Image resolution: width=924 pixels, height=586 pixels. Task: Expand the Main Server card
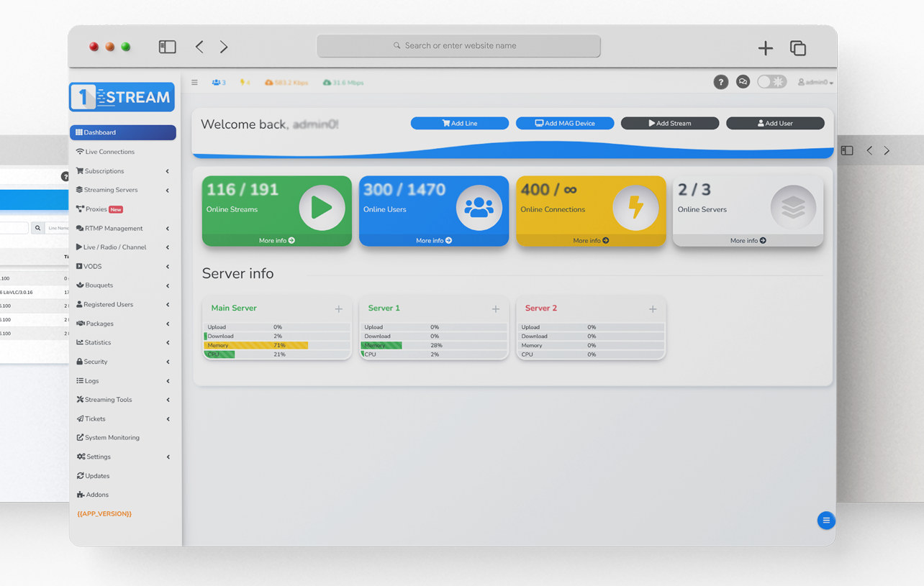pyautogui.click(x=338, y=309)
